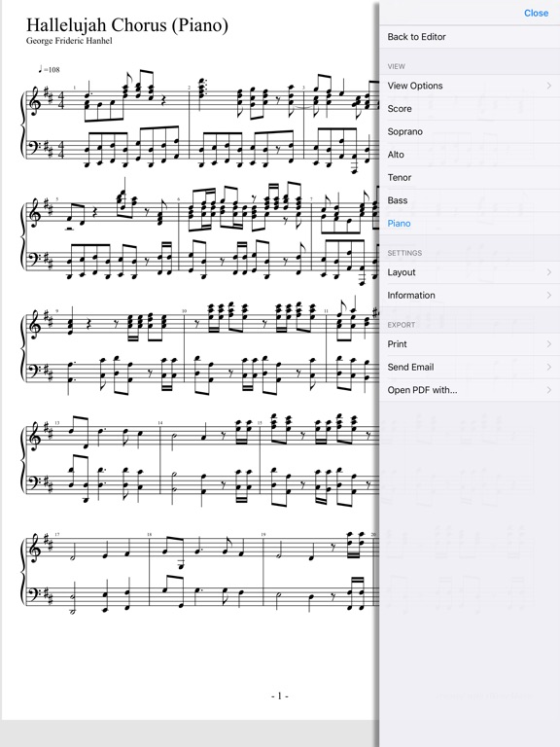
Task: Click the Print row chevron
Action: 549,344
